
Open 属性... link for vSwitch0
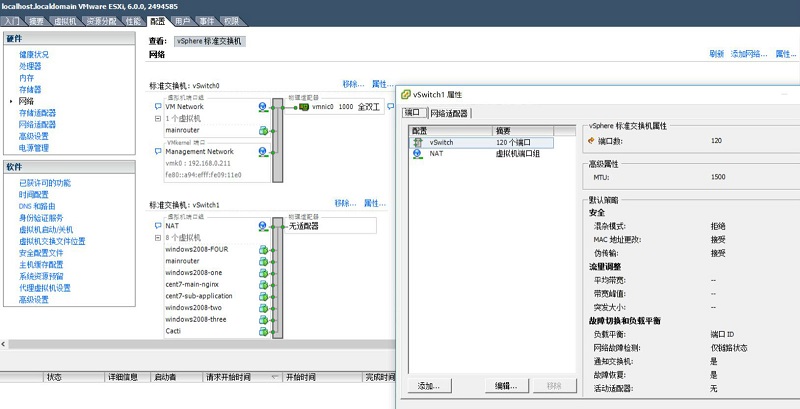[x=383, y=84]
